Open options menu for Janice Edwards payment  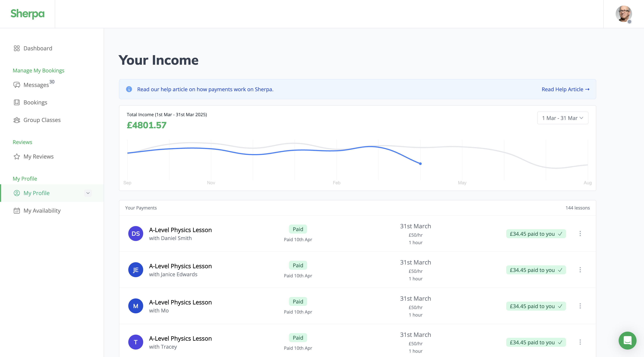pos(580,270)
